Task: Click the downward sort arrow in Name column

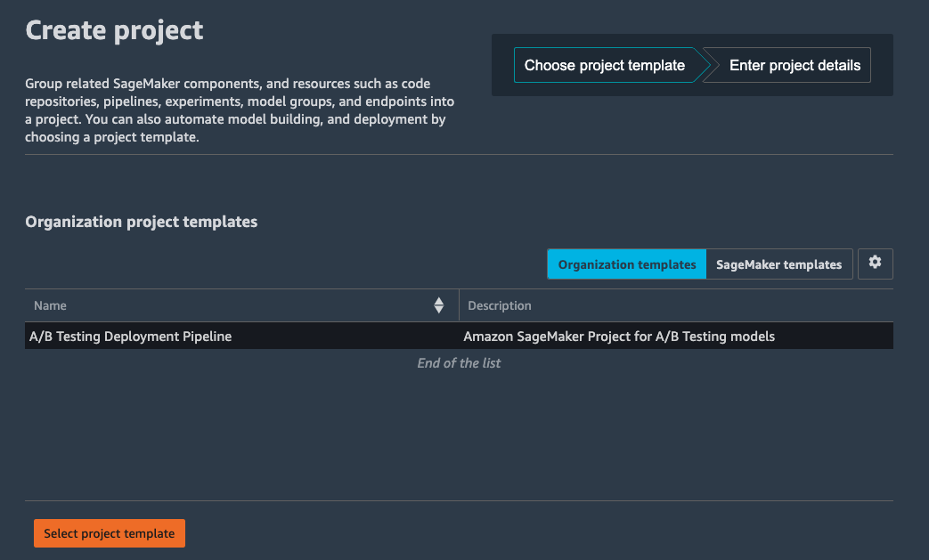Action: click(438, 310)
